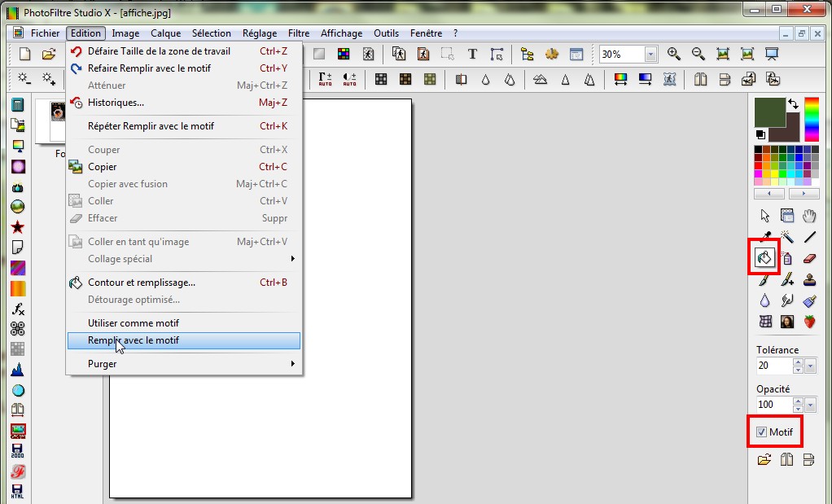Click the Fullscreen presentation screen icon

[772, 54]
